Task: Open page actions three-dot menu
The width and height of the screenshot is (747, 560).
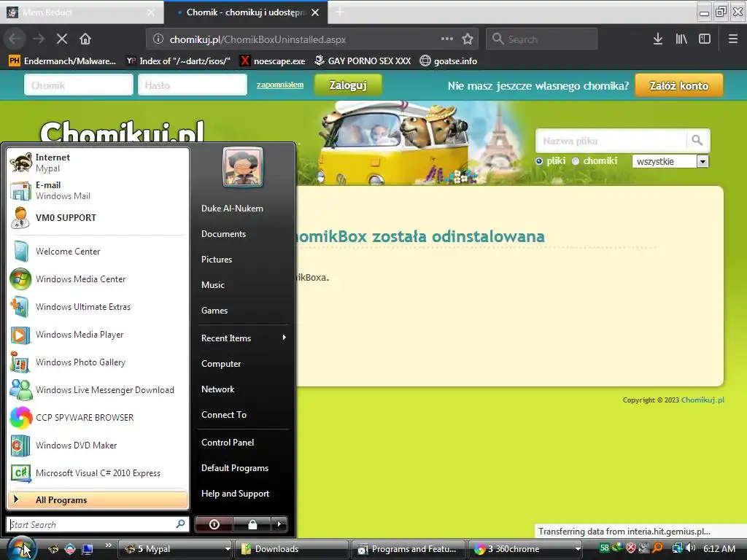Action: coord(447,39)
